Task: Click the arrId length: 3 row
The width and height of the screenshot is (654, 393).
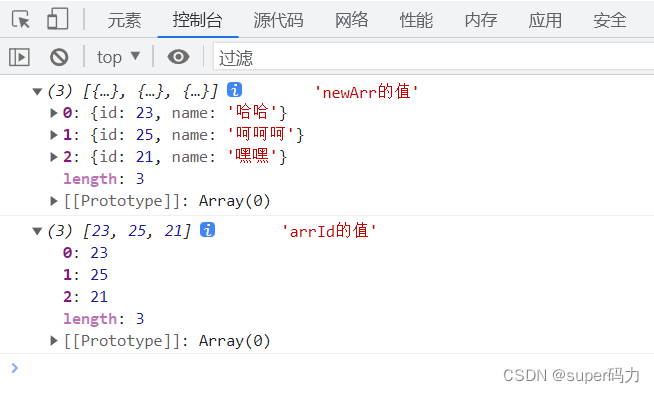Action: [103, 319]
